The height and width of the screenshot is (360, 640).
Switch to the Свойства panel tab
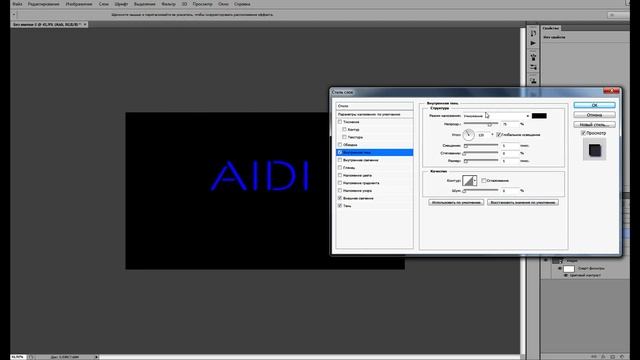click(x=551, y=28)
